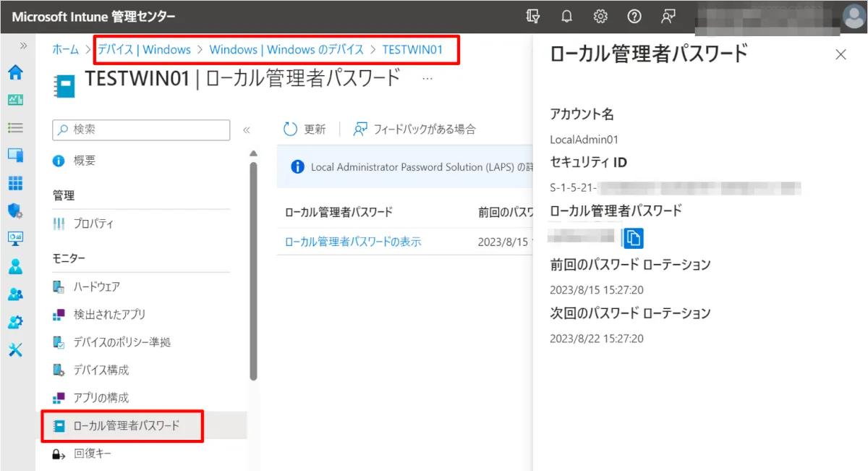Expand the left navigation with double chevron
868x471 pixels.
[23, 46]
